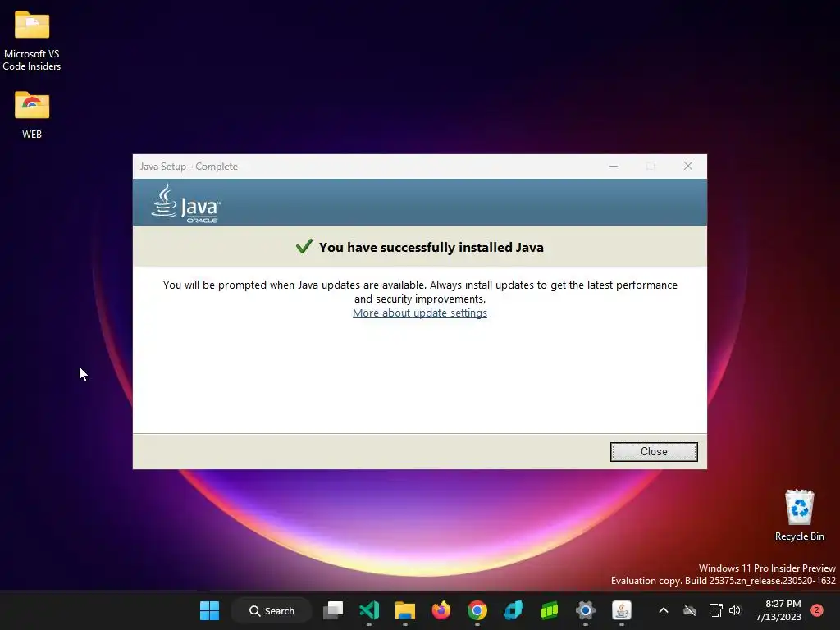Open Task View from the taskbar
The height and width of the screenshot is (630, 840).
(x=333, y=610)
